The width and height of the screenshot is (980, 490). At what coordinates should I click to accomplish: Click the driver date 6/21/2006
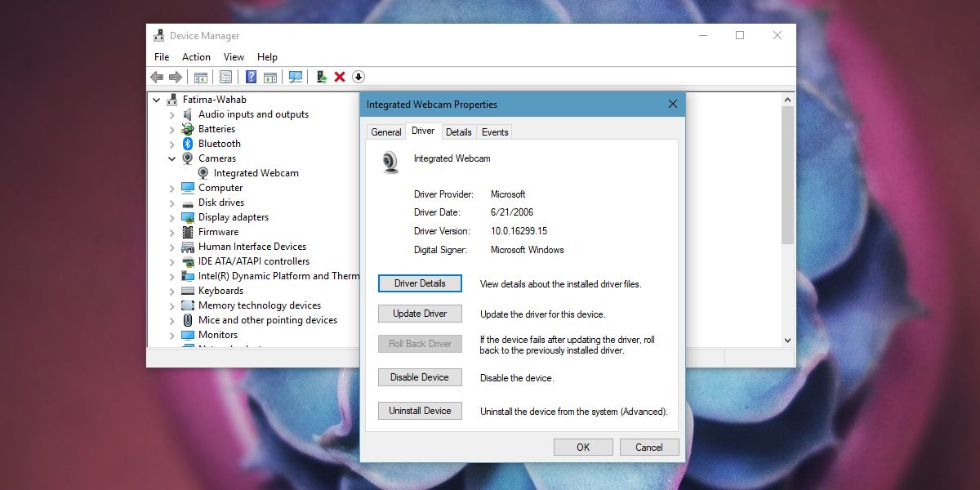pos(512,212)
